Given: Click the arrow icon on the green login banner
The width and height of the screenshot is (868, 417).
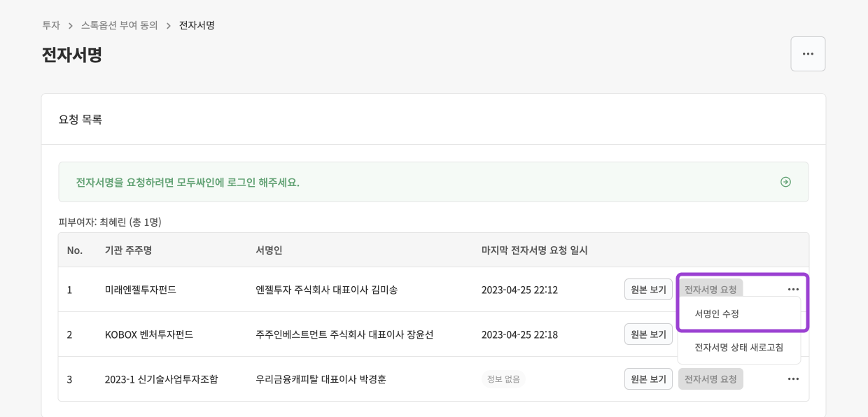Looking at the screenshot, I should click(x=785, y=182).
